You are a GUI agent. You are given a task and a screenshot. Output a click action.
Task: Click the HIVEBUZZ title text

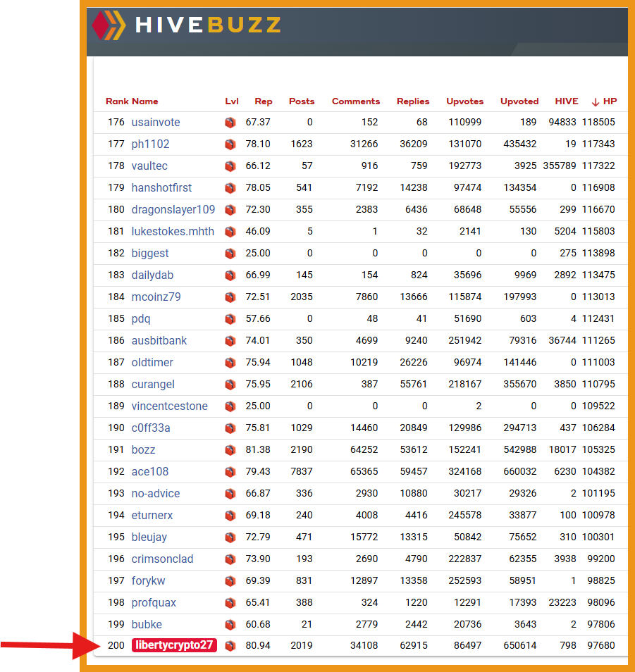[208, 25]
